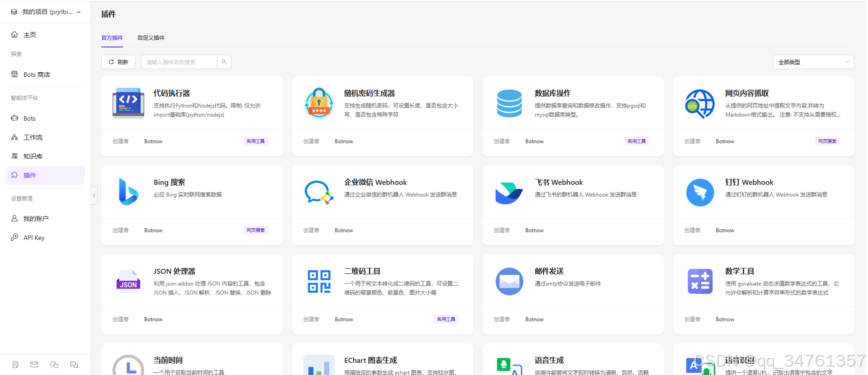Screen dimensions: 868x375
Task: Open the 钉钉 Webhook plugin title
Action: pyautogui.click(x=749, y=182)
